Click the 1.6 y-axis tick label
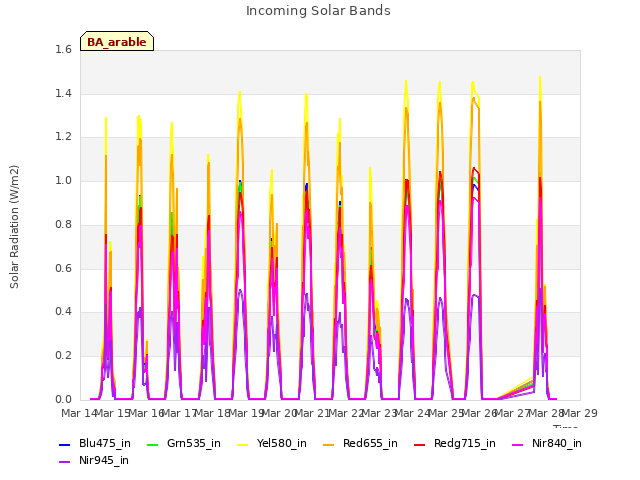This screenshot has width=640, height=480. click(x=63, y=49)
